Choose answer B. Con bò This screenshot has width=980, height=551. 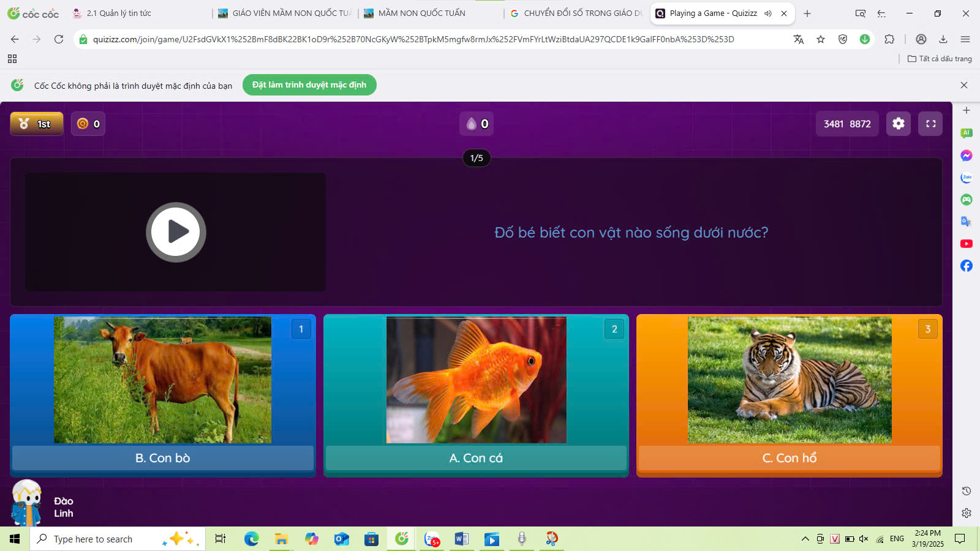pos(163,458)
